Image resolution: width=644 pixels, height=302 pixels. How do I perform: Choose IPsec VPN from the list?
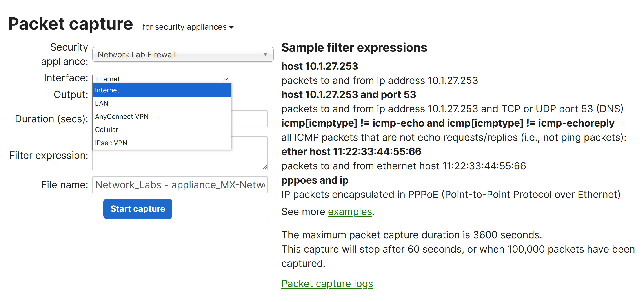point(162,143)
